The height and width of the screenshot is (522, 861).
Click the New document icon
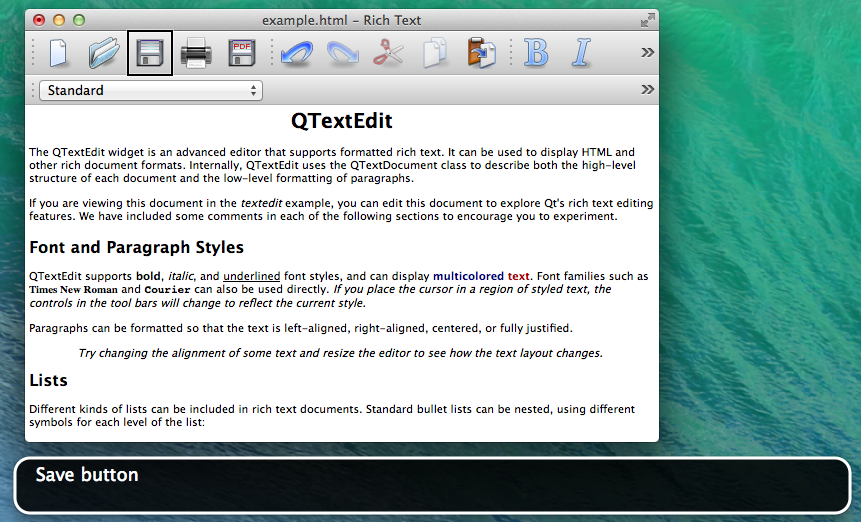[58, 53]
